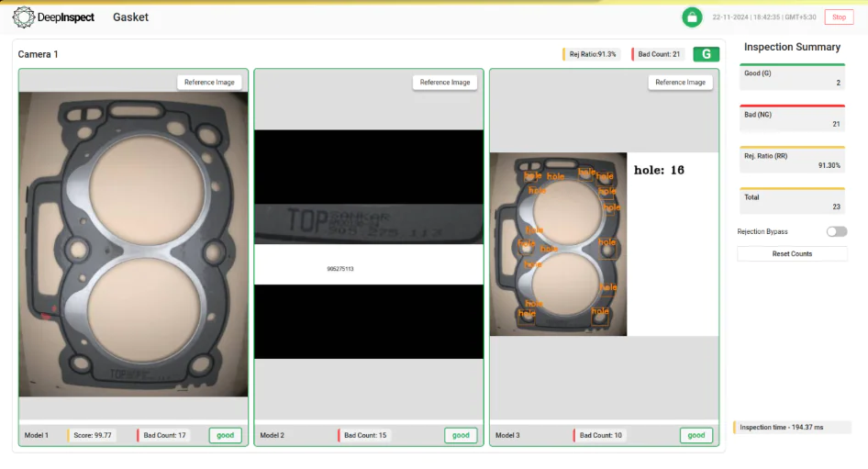
Task: Click the green lock icon
Action: (692, 17)
